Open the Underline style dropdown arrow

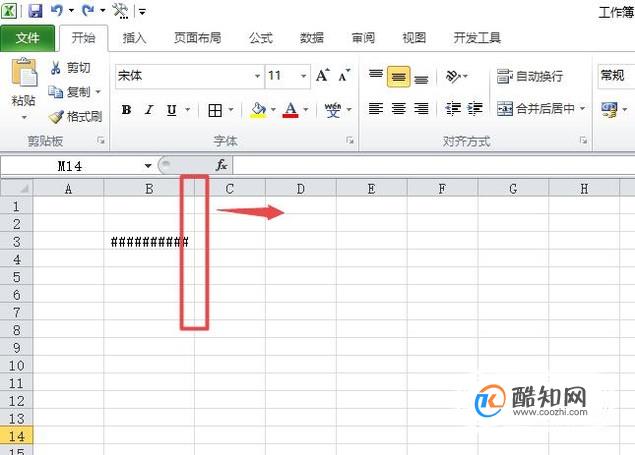click(x=188, y=109)
